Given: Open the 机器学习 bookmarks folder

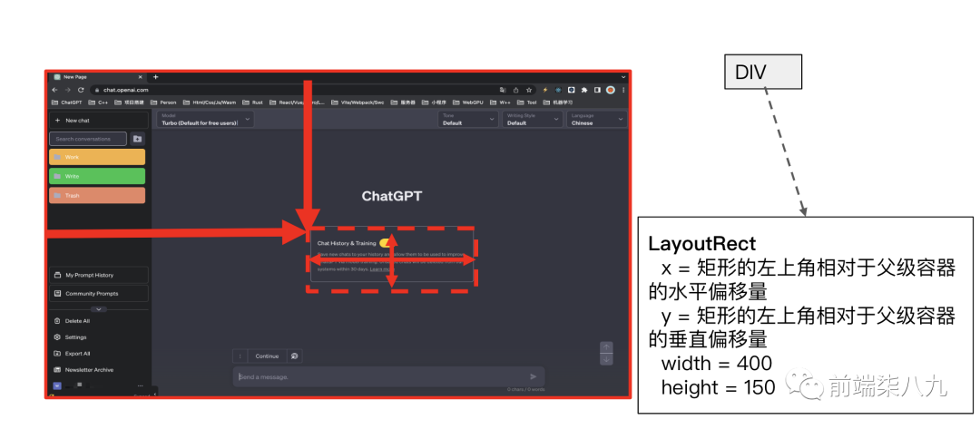Looking at the screenshot, I should coord(557,102).
